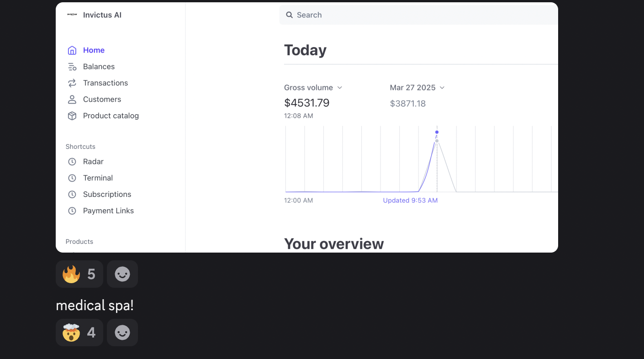Focus the Search input field
The height and width of the screenshot is (359, 644).
pos(419,15)
